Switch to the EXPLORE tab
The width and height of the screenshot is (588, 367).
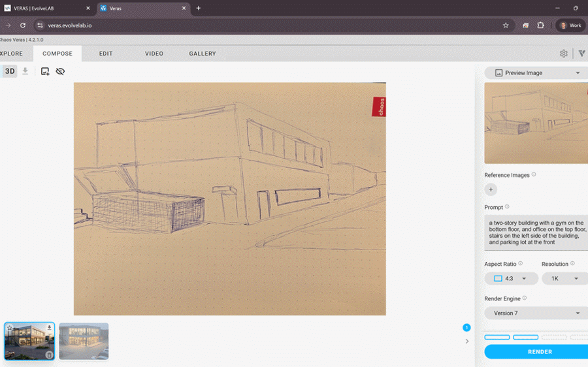click(x=11, y=54)
